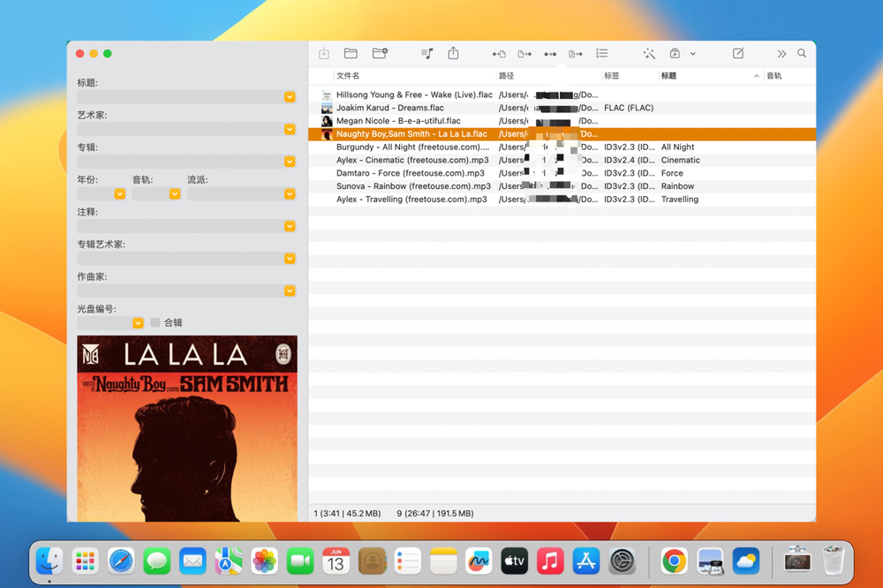Image resolution: width=883 pixels, height=588 pixels.
Task: Open the 光盘编号 field dropdown arrow
Action: point(138,323)
